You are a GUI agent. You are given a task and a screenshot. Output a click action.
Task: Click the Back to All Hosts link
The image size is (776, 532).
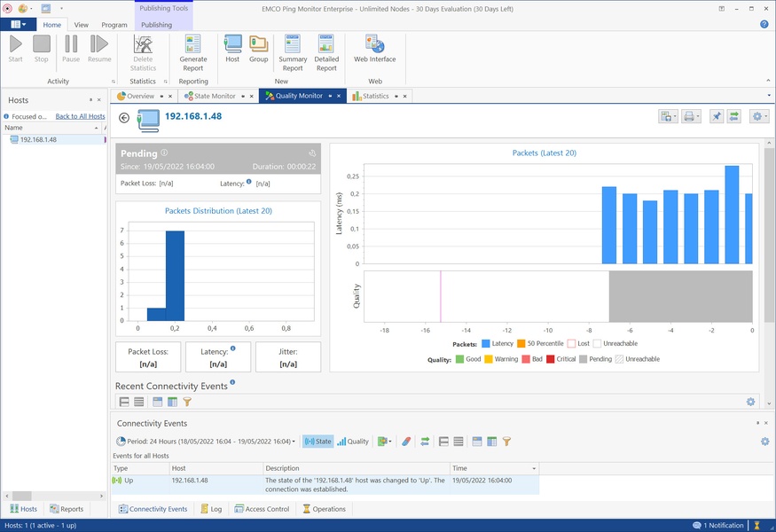click(x=80, y=116)
